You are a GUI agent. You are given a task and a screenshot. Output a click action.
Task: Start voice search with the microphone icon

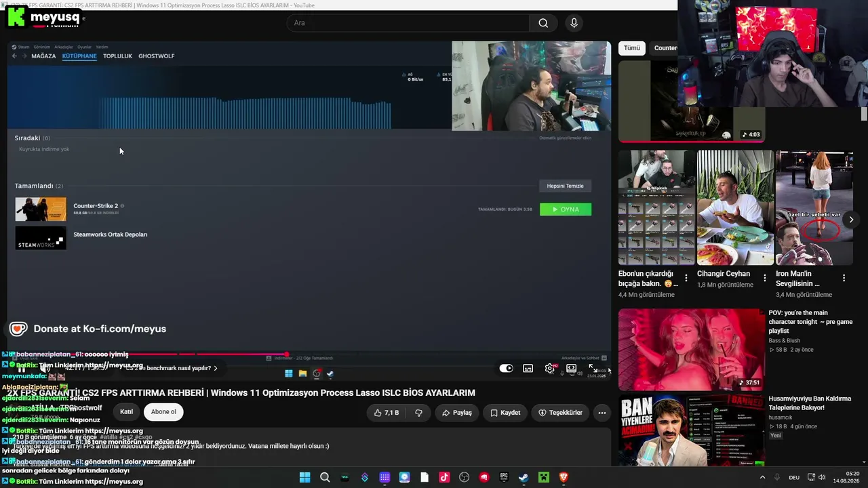click(x=574, y=23)
